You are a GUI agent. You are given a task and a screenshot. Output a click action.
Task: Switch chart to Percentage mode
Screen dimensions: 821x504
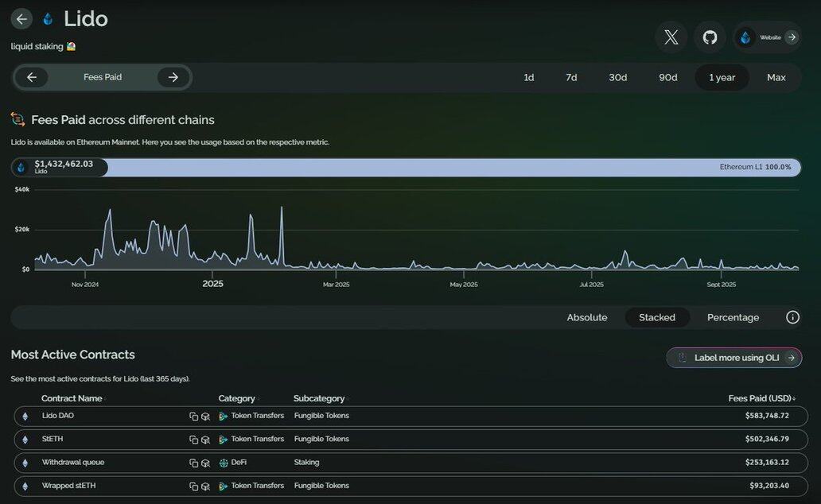point(733,317)
